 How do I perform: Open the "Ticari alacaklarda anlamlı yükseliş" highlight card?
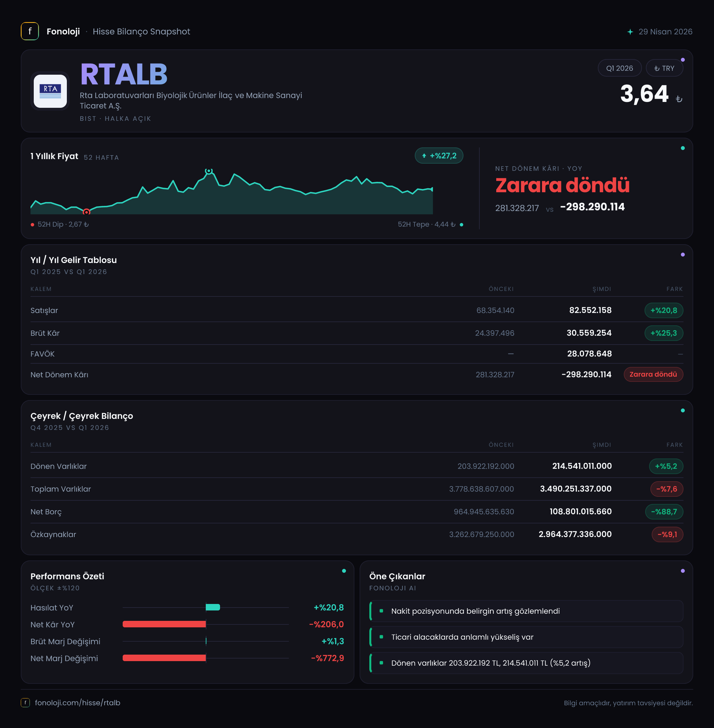[x=526, y=637]
